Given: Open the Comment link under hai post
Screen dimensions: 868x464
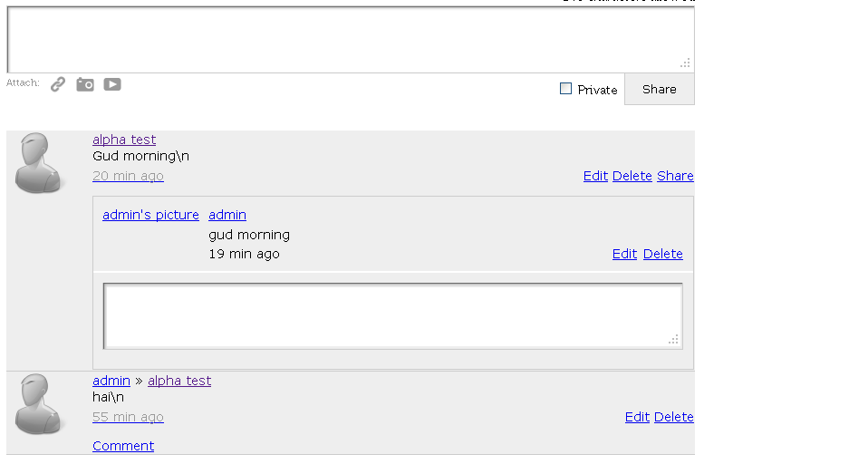Looking at the screenshot, I should (123, 446).
